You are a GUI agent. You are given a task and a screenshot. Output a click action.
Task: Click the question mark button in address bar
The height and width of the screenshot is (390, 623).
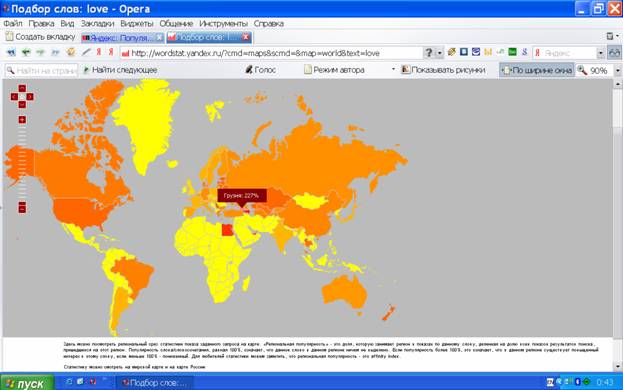(429, 53)
